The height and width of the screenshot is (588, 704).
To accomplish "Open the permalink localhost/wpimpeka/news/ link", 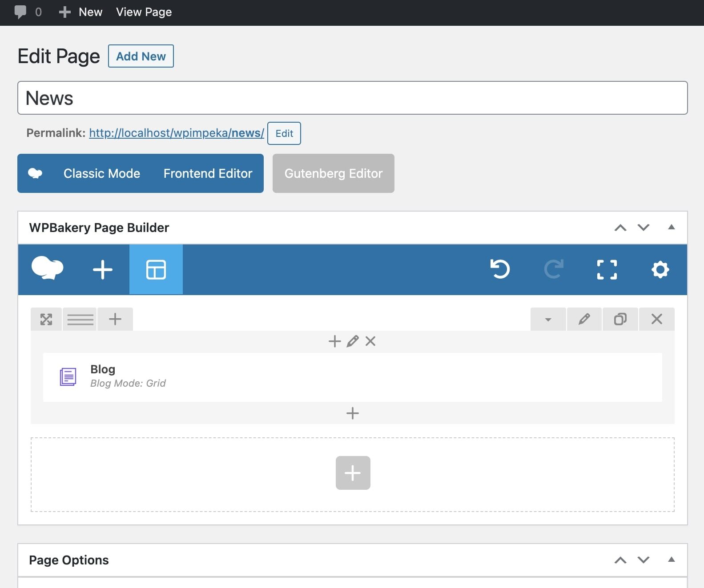I will [177, 133].
